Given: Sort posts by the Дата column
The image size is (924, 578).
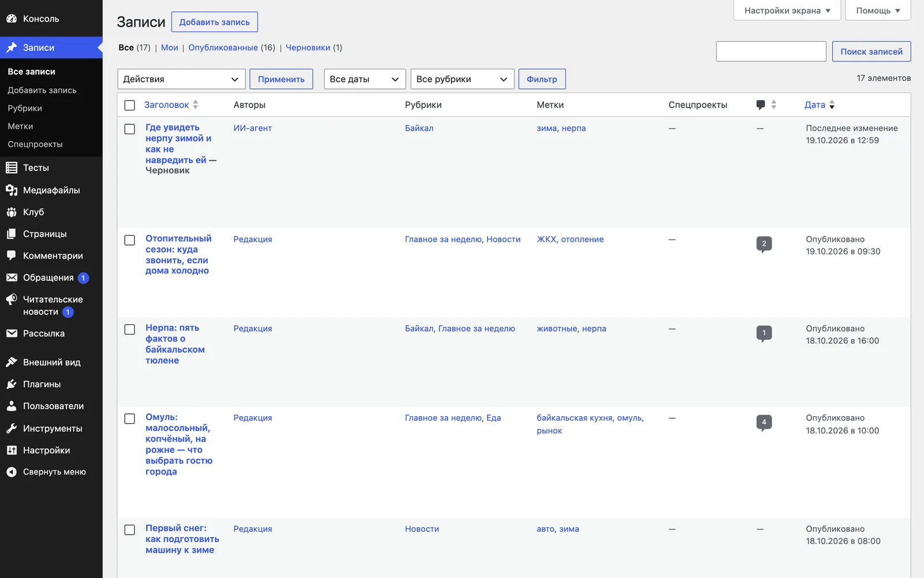Looking at the screenshot, I should pyautogui.click(x=819, y=105).
